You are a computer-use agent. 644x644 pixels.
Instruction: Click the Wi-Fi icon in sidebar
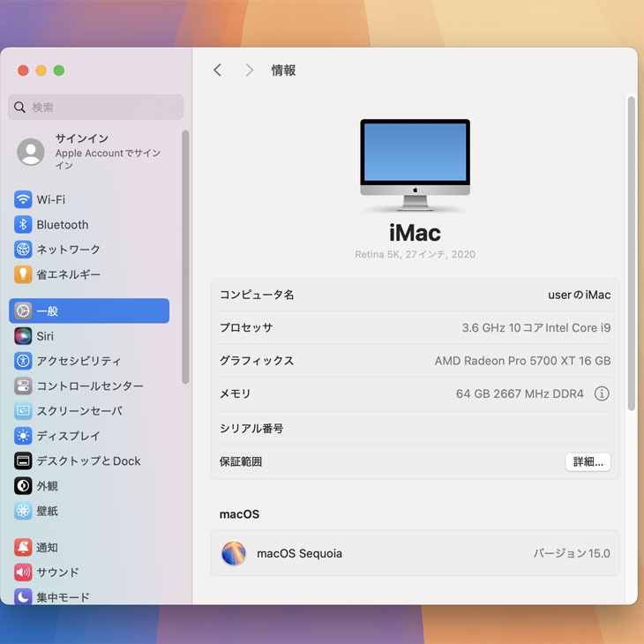click(x=23, y=199)
